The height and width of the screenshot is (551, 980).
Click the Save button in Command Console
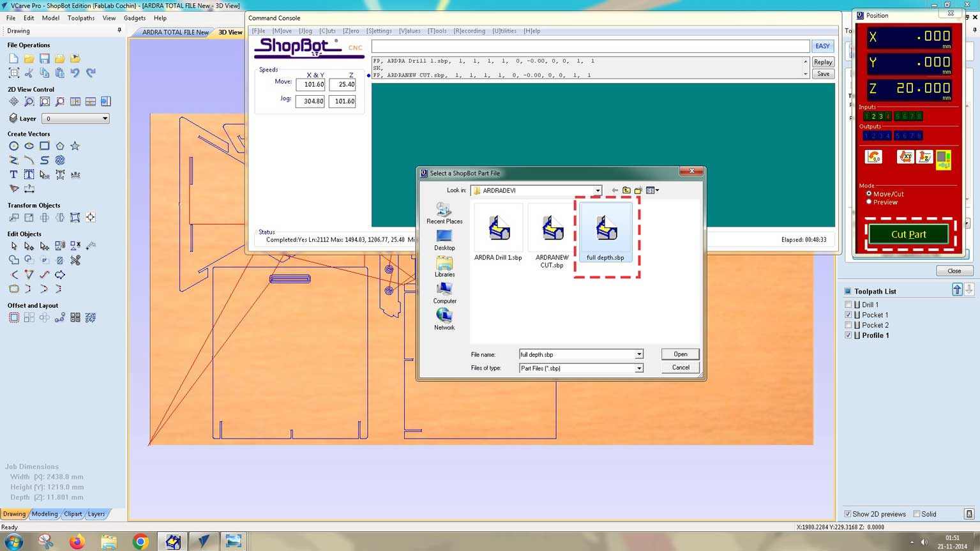[x=823, y=73]
